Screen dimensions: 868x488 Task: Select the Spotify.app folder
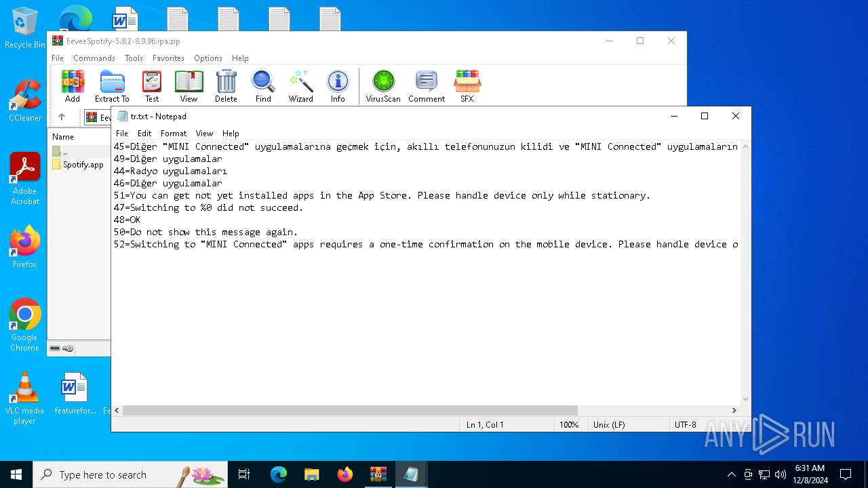coord(78,165)
